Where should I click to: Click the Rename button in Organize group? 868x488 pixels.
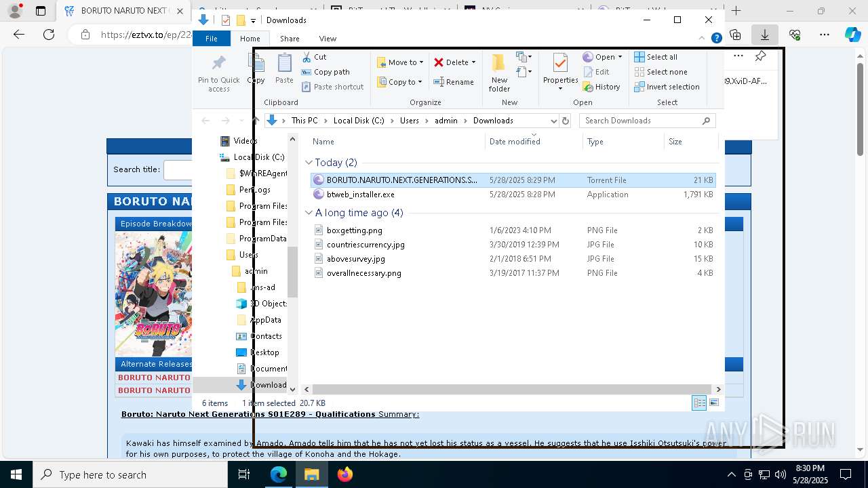pos(454,82)
